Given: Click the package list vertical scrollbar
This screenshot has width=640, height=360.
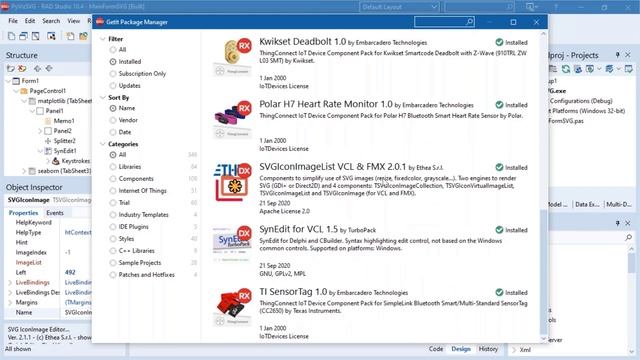Looking at the screenshot, I should pos(543,186).
